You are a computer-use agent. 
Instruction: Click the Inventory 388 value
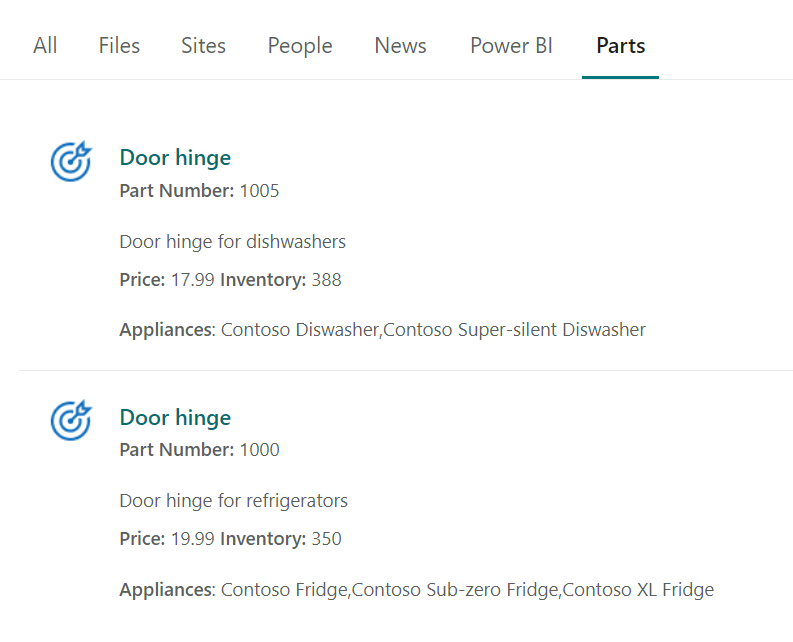point(326,280)
